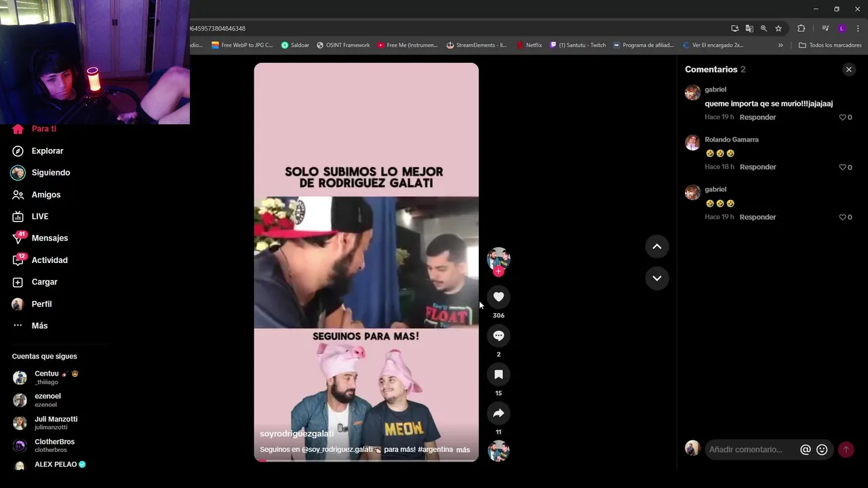Open 'Todos los marcadores' folder
Image resolution: width=868 pixels, height=488 pixels.
(830, 45)
